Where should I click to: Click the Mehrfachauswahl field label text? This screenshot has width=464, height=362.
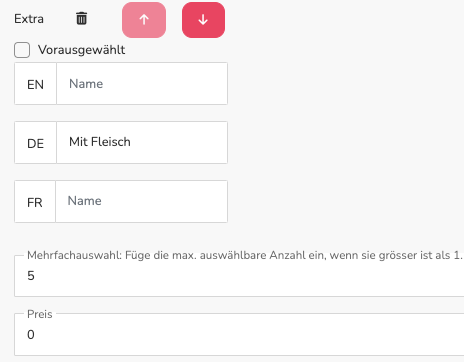(x=245, y=255)
